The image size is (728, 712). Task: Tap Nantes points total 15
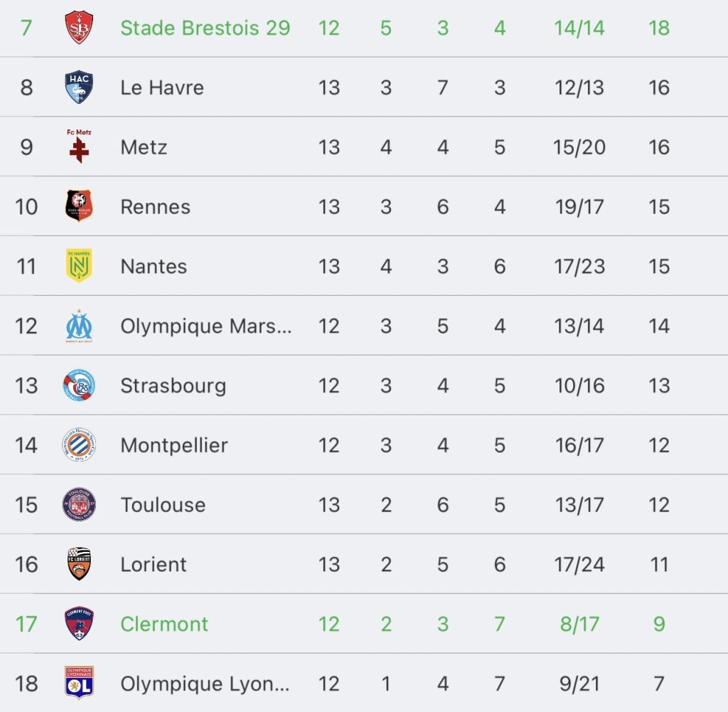(x=659, y=266)
